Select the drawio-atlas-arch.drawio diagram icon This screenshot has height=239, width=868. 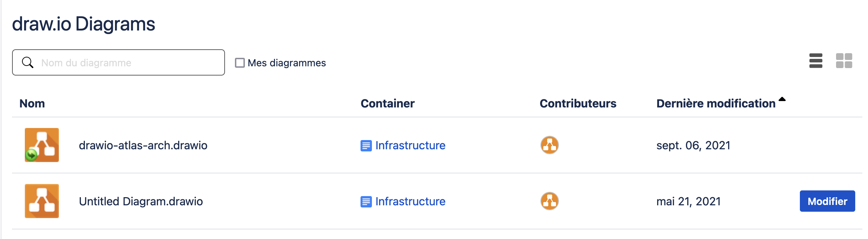tap(42, 145)
